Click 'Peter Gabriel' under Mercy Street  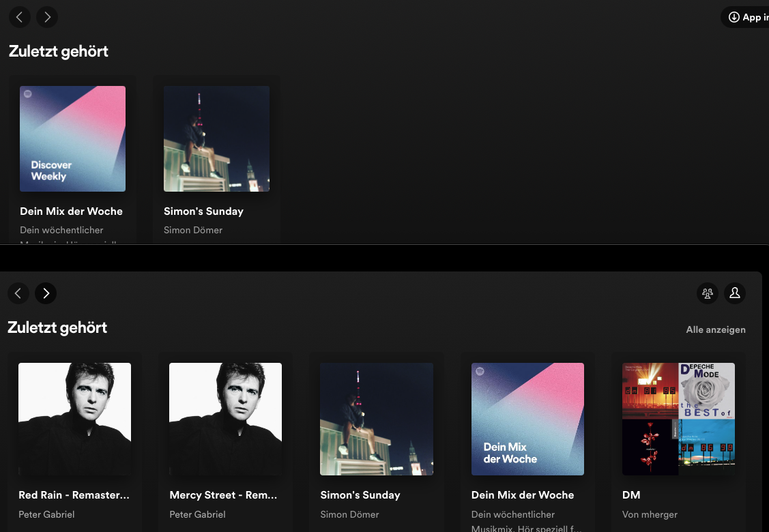[197, 514]
